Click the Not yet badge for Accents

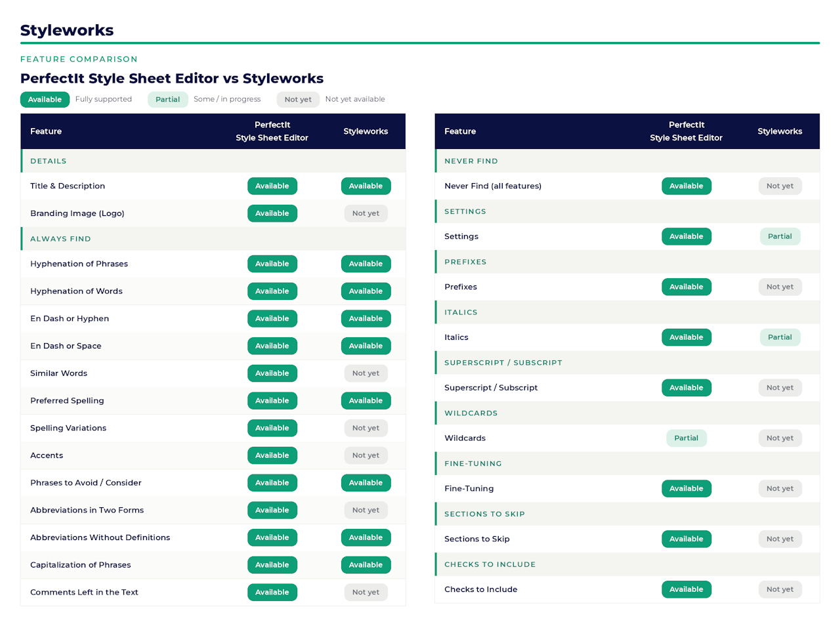tap(366, 455)
